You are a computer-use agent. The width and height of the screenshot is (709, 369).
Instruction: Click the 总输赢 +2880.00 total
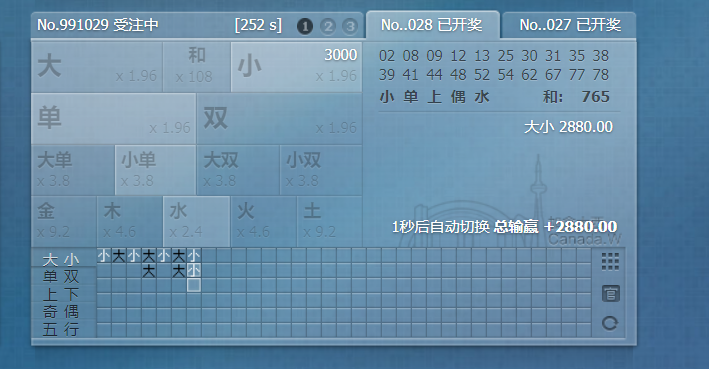click(555, 227)
